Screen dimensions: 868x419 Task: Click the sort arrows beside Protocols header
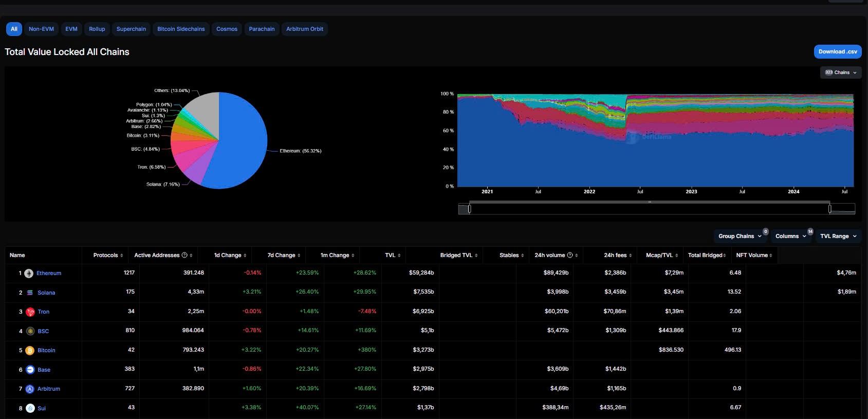click(122, 256)
